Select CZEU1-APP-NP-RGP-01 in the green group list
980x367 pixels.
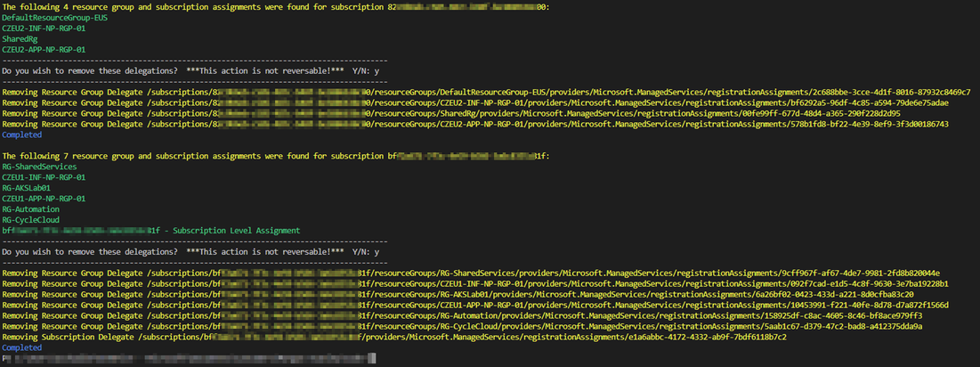44,199
